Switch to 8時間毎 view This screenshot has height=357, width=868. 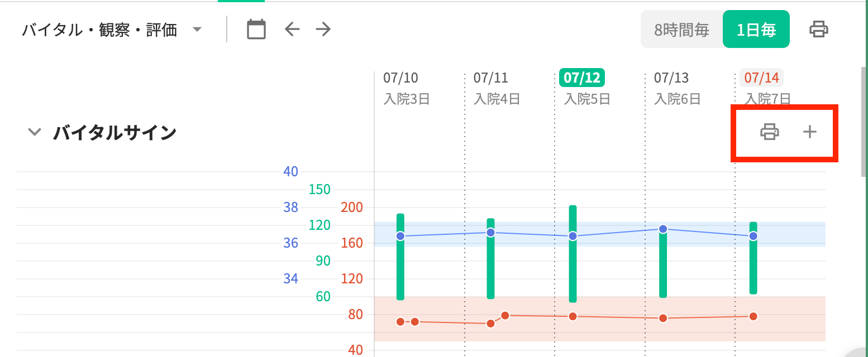click(681, 30)
